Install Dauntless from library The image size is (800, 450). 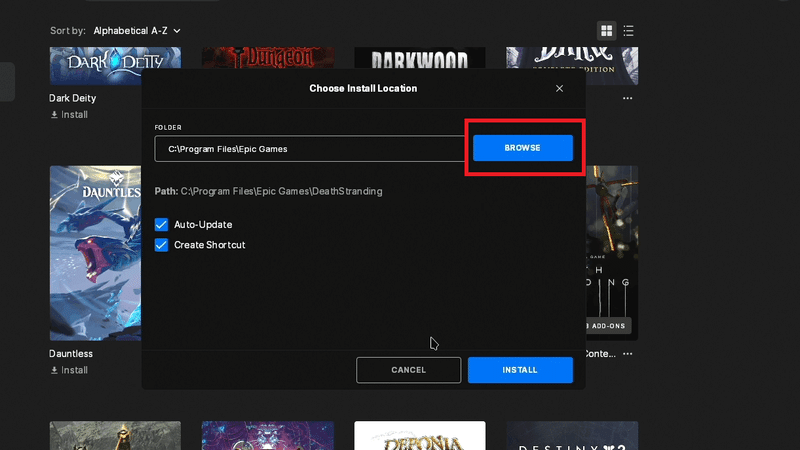[69, 370]
